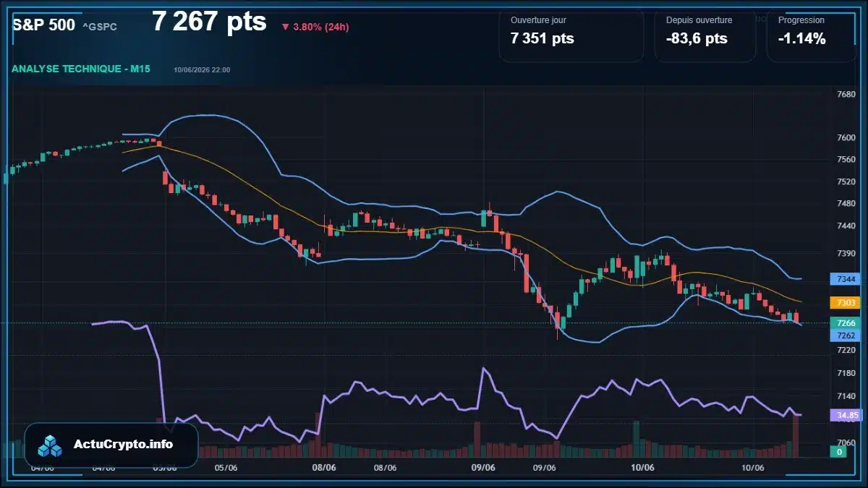Click the -1.14% progression value

[802, 39]
